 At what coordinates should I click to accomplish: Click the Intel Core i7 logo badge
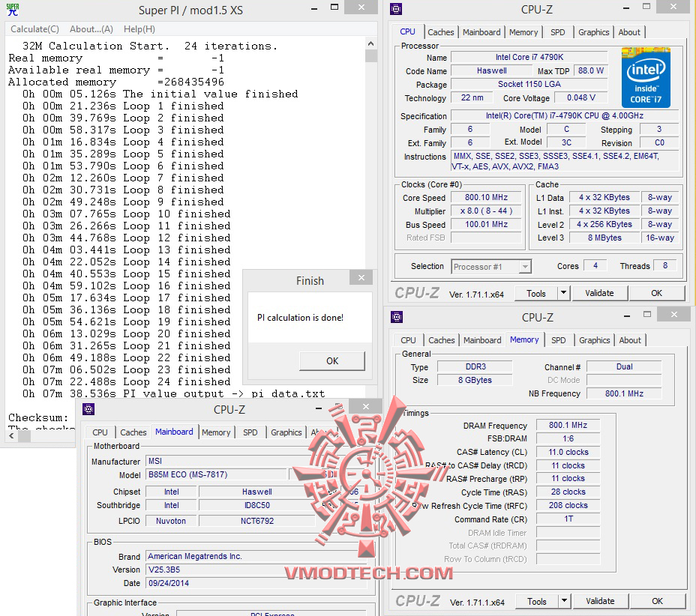pos(646,78)
